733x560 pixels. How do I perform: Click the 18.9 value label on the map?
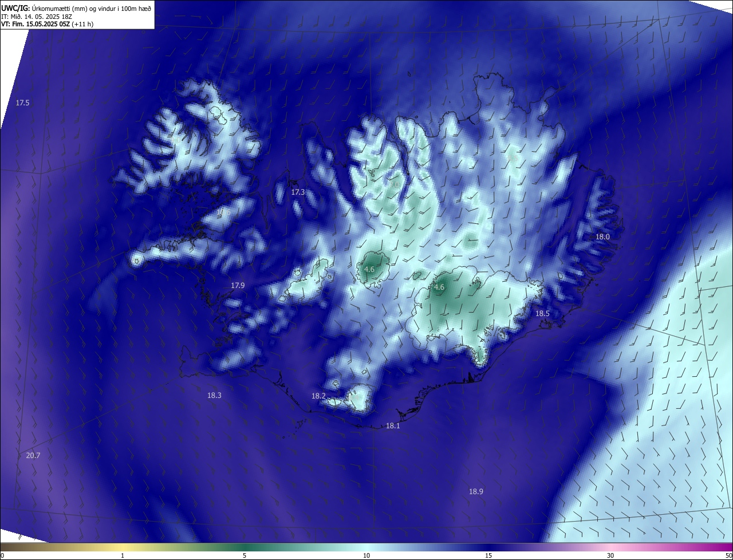point(476,491)
